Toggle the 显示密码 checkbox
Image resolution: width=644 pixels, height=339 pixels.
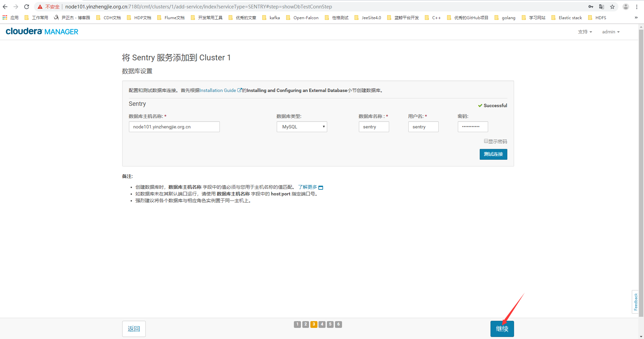point(486,141)
